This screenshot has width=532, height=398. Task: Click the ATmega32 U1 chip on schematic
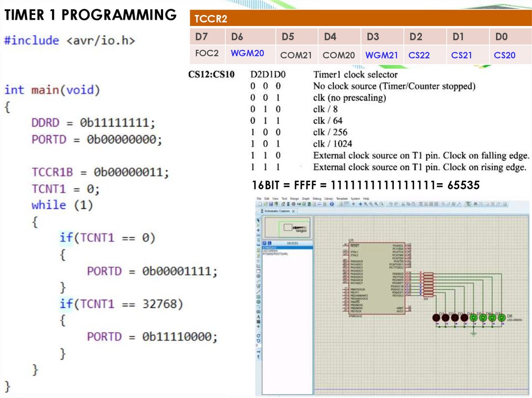pos(377,278)
